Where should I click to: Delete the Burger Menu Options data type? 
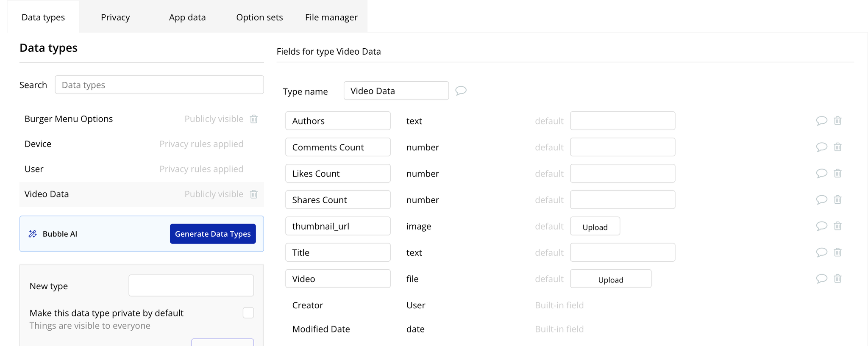[253, 119]
